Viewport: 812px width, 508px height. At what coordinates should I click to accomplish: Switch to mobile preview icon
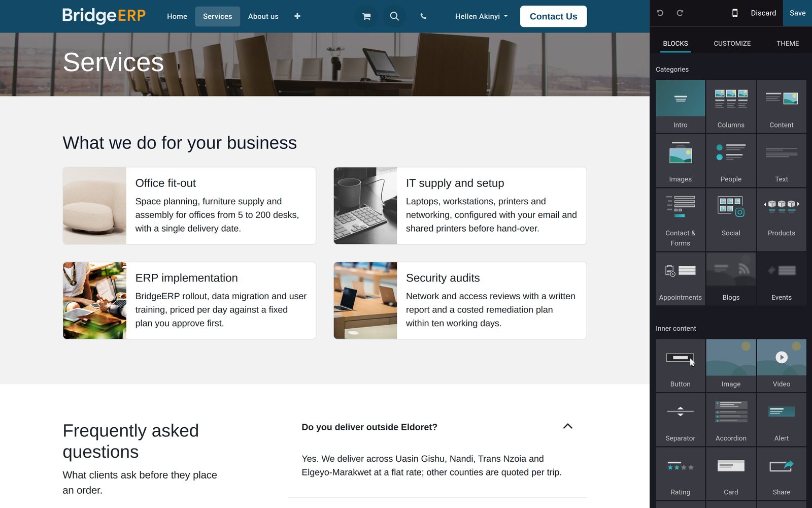tap(734, 13)
